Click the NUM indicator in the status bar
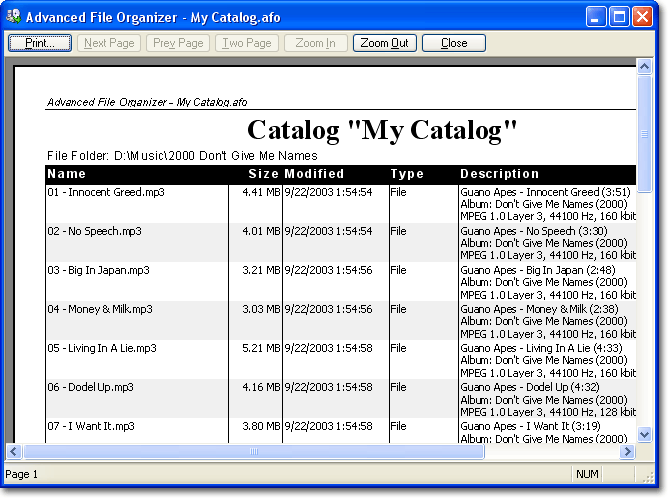This screenshot has width=670, height=500. click(x=586, y=474)
